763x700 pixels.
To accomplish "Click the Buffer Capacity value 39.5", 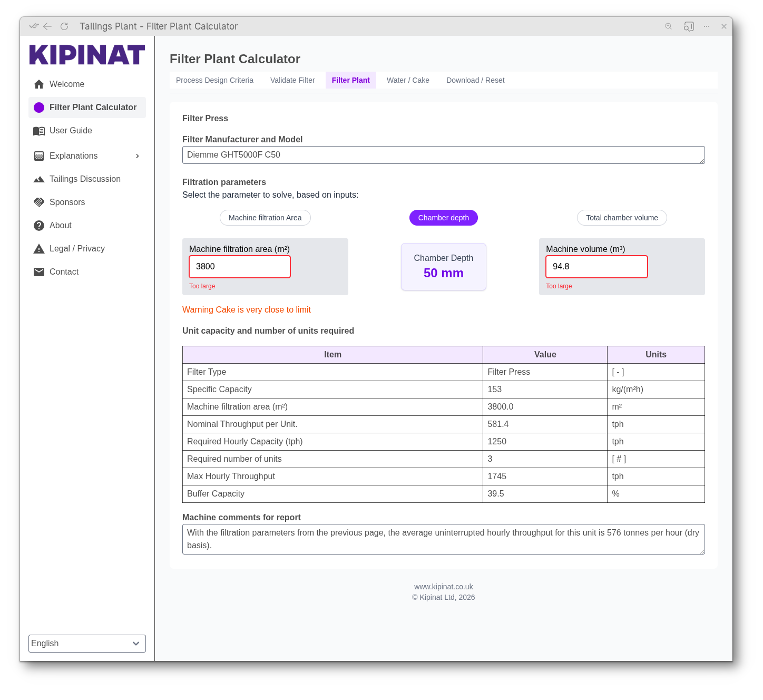I will pos(496,494).
